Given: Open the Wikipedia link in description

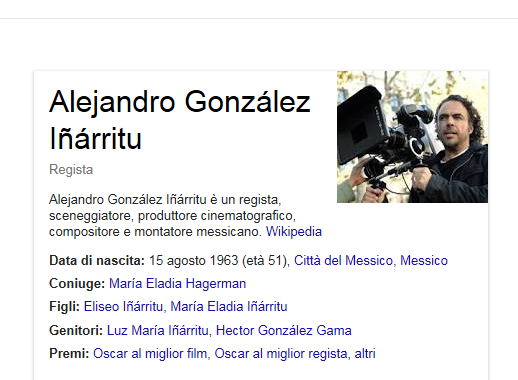Looking at the screenshot, I should [294, 232].
